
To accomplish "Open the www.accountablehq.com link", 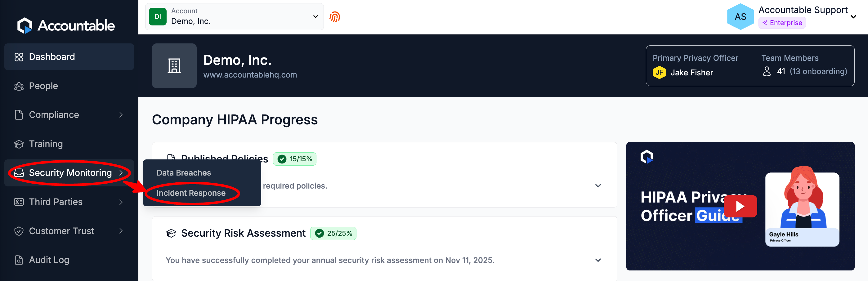I will coord(250,75).
